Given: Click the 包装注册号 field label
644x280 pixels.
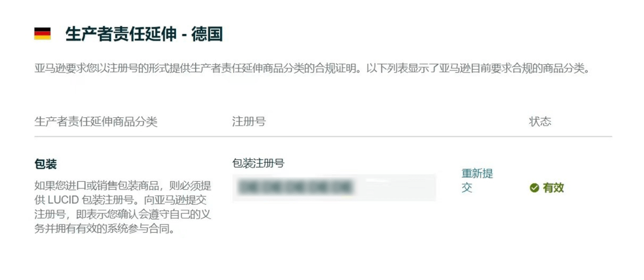Looking at the screenshot, I should [x=258, y=163].
